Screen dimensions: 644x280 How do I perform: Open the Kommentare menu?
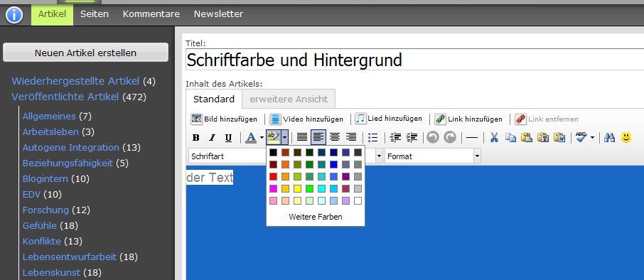pos(151,14)
